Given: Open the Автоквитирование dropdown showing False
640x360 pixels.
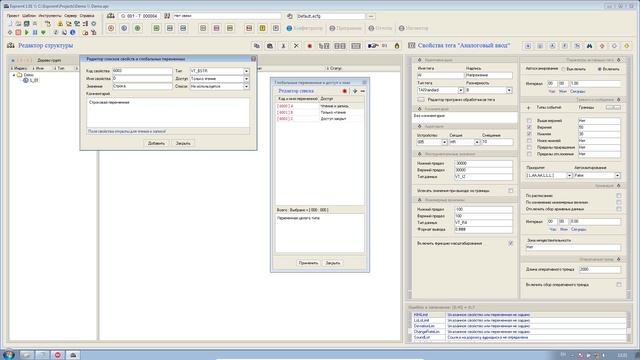Looking at the screenshot, I should pyautogui.click(x=618, y=176).
